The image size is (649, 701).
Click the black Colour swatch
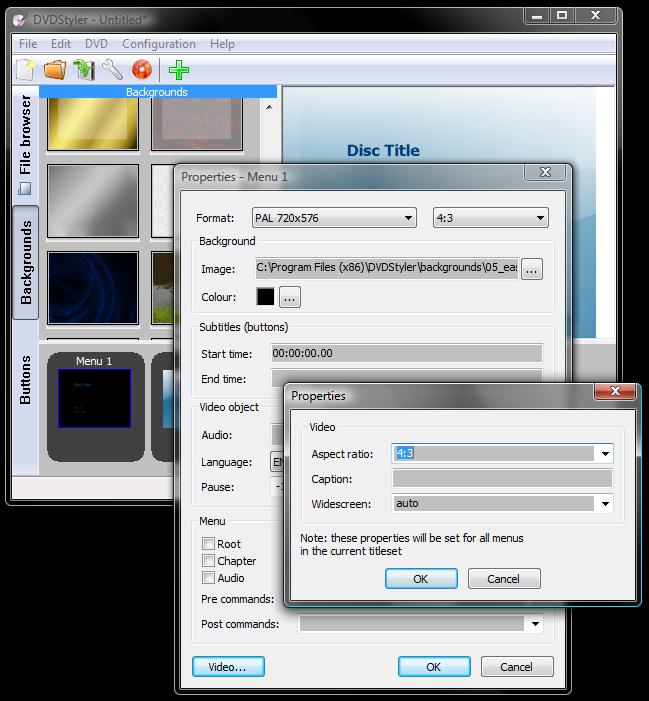(265, 297)
